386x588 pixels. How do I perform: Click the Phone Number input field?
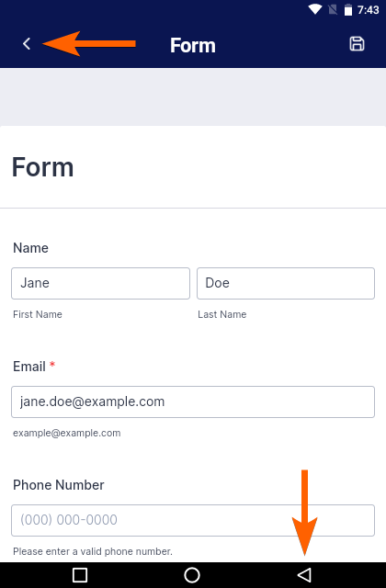[193, 520]
